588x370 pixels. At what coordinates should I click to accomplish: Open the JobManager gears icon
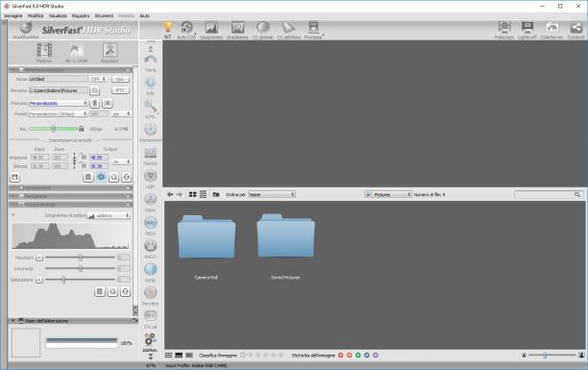click(x=150, y=339)
